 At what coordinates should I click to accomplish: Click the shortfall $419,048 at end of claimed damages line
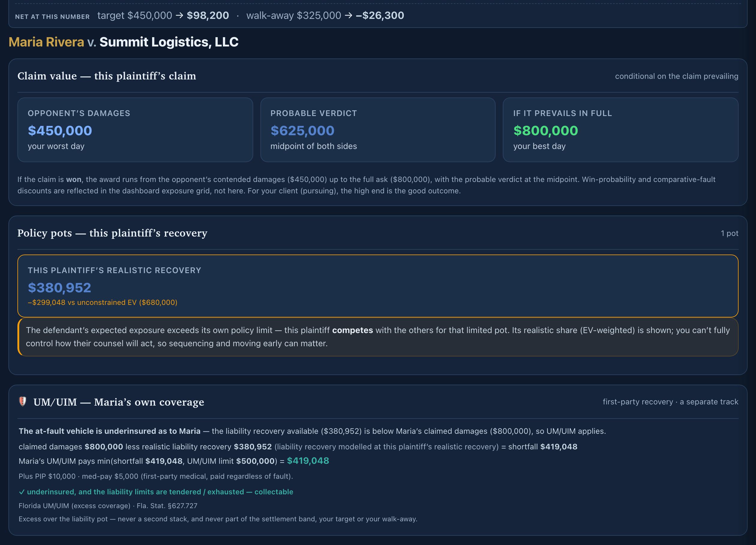(559, 447)
